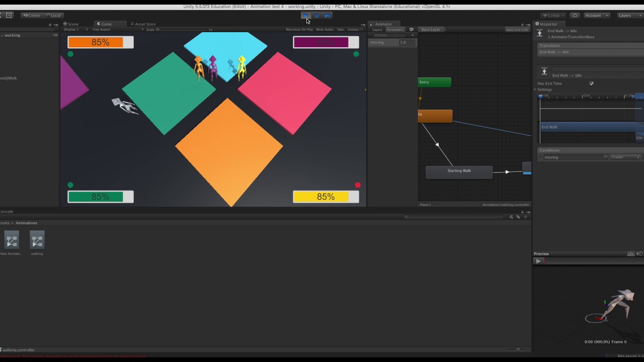Uncheck the Has Exit Time checkbox

[591, 83]
